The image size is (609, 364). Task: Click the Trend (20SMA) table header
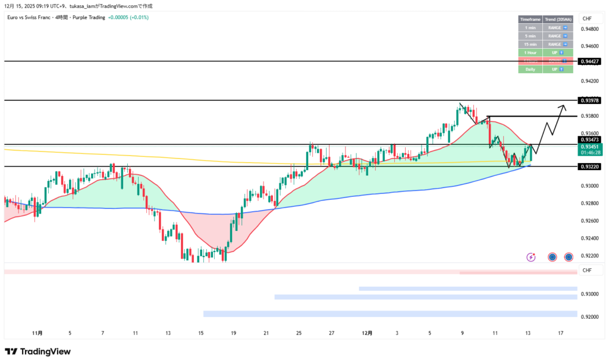coord(558,20)
